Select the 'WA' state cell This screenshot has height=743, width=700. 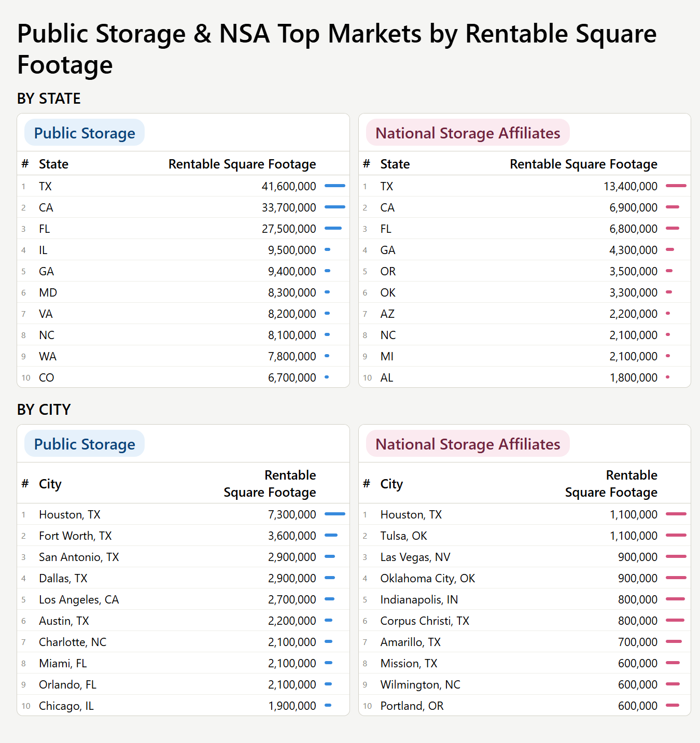coord(48,356)
